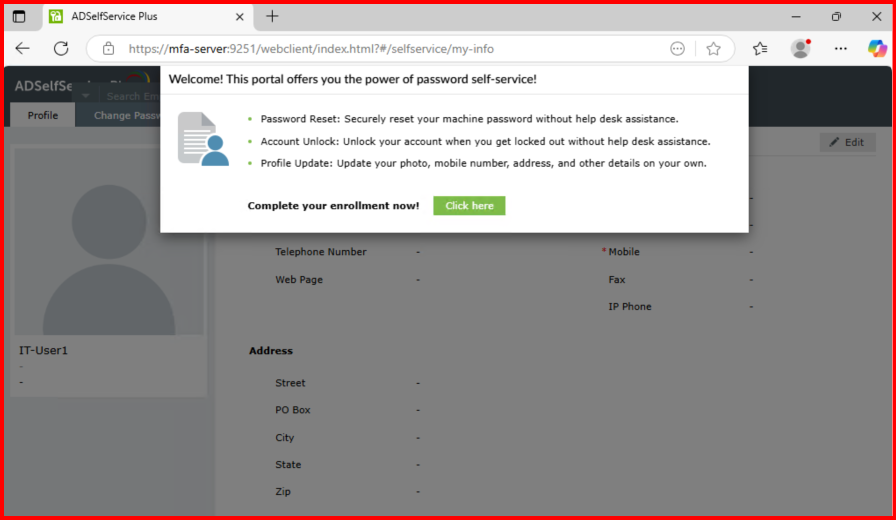Screen dimensions: 896x520
Task: Expand the search dropdown arrow
Action: click(86, 97)
